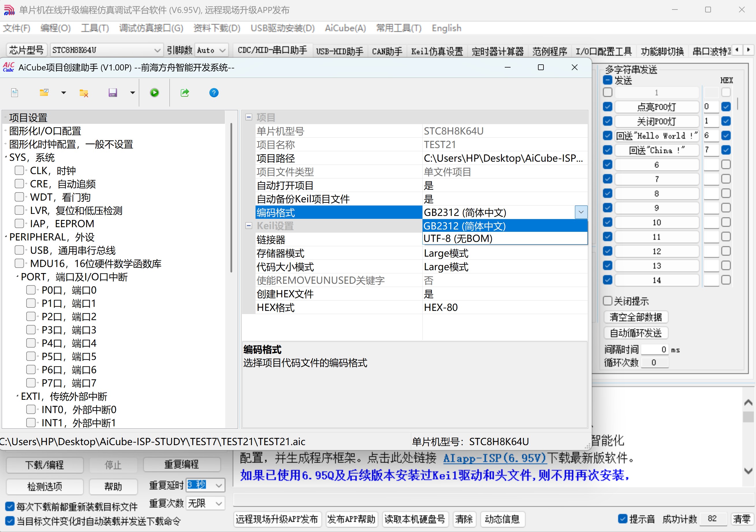Click the 回送"Hello World !" send button

pos(657,136)
